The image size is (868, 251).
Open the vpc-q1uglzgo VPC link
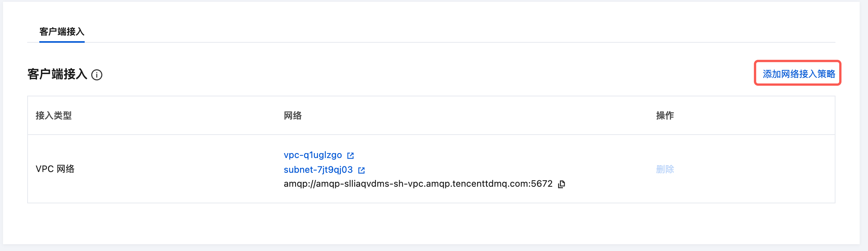point(313,155)
